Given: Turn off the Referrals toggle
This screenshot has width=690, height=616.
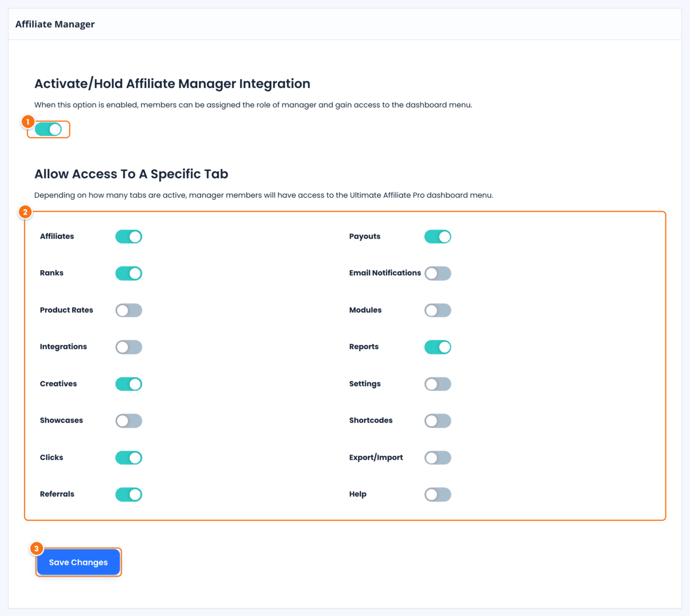Looking at the screenshot, I should click(x=129, y=494).
